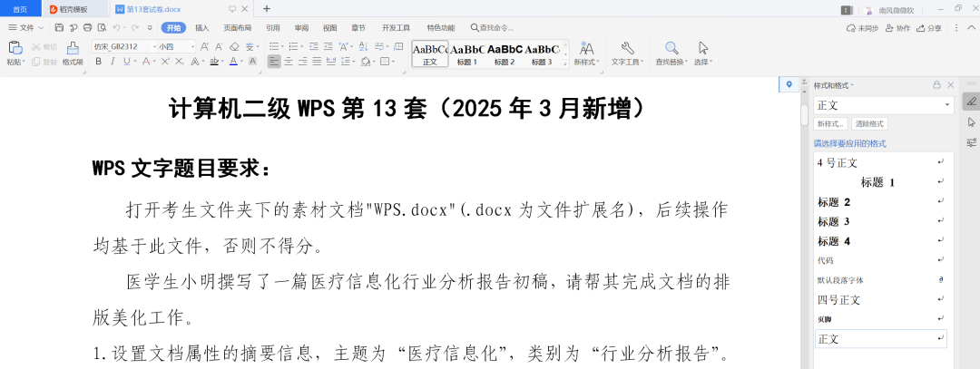Switch to the 开发工具 ribbon tab
Viewport: 980px width, 369px height.
click(x=396, y=28)
